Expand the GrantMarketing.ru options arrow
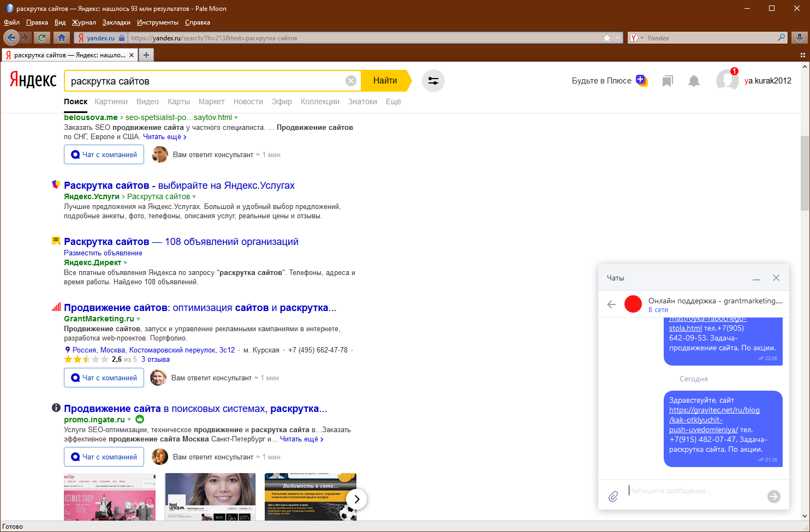 [x=139, y=319]
